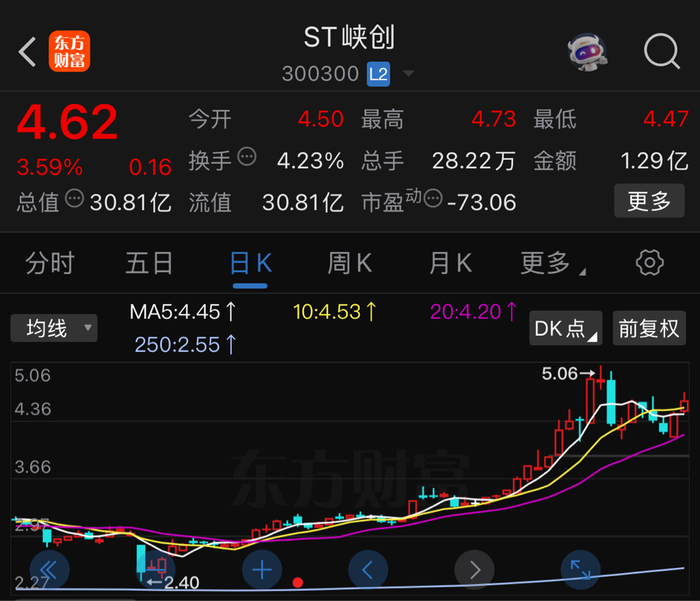This screenshot has width=700, height=601.
Task: Tap the red dot marker on chart
Action: [298, 583]
